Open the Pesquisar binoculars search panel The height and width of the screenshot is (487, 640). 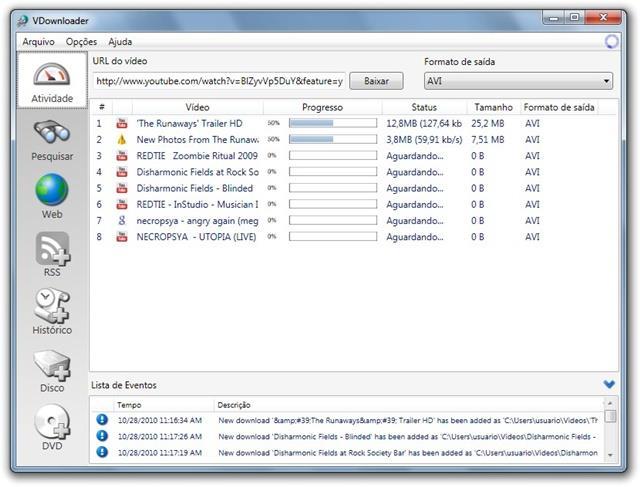click(x=51, y=140)
